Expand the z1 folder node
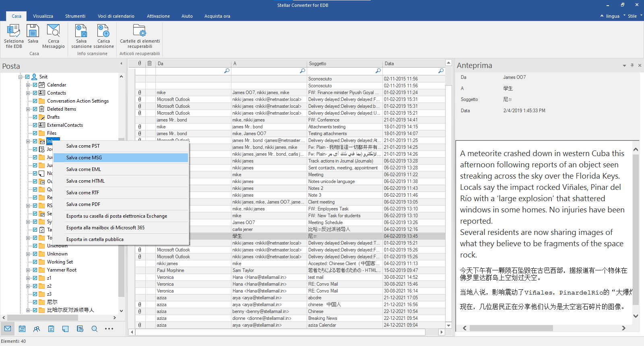The image size is (644, 346). [x=28, y=278]
